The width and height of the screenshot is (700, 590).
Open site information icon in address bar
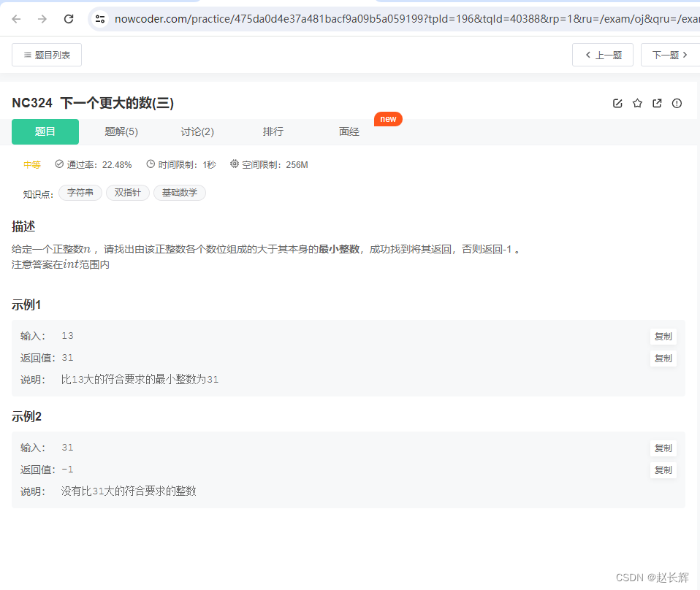click(x=99, y=18)
